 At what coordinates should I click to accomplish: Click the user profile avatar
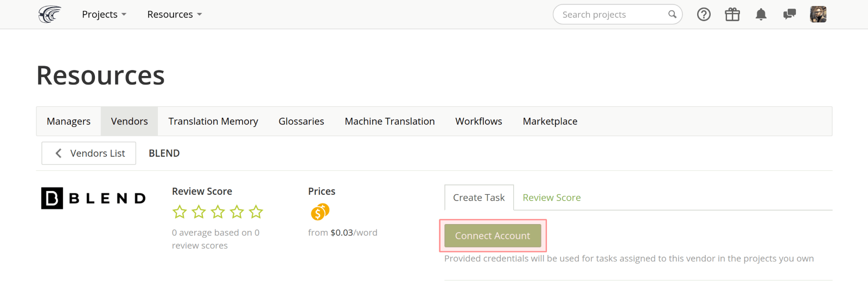(x=818, y=15)
